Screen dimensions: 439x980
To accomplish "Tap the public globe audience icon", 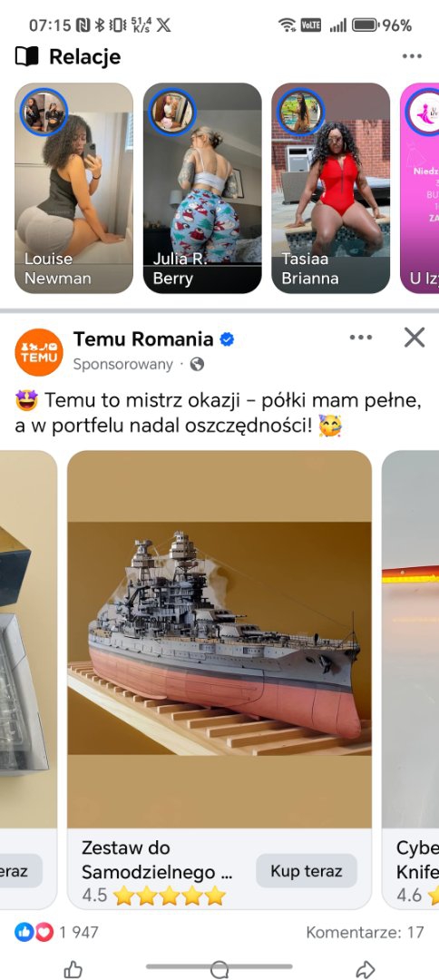I will point(197,365).
